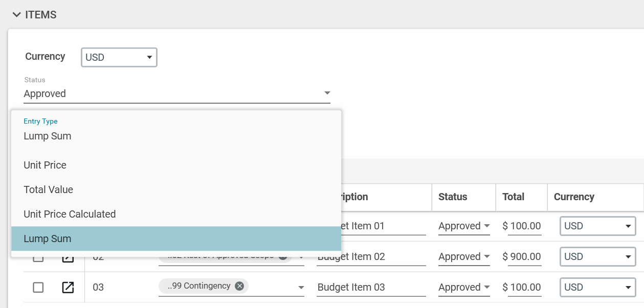
Task: Select the highlighted Lump Sum option
Action: (x=47, y=239)
